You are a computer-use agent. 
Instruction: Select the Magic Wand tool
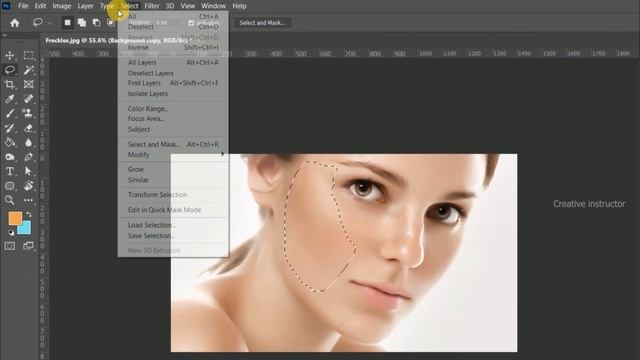(28, 70)
